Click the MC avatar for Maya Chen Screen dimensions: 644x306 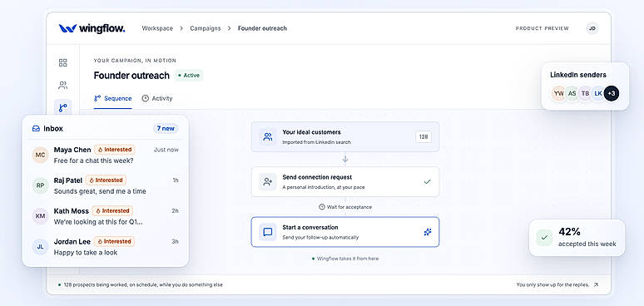point(40,155)
